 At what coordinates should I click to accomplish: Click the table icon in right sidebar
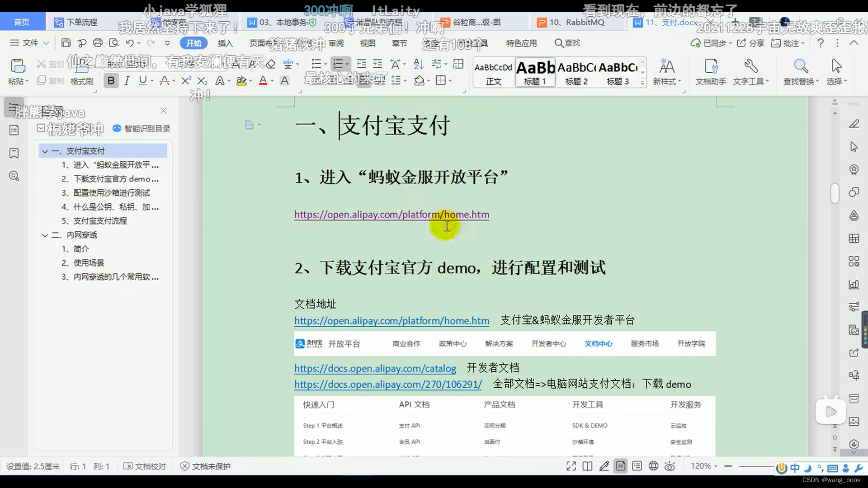[854, 239]
